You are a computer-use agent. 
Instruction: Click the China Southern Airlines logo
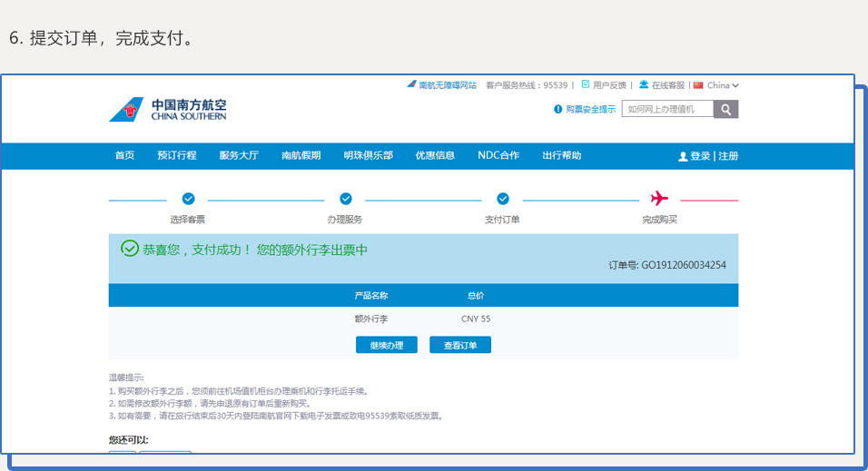167,110
